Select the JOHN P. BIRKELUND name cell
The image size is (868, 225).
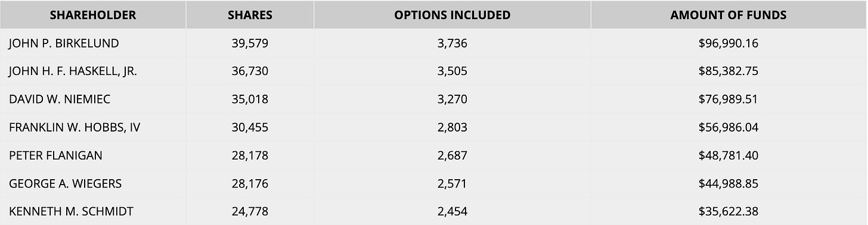point(93,43)
